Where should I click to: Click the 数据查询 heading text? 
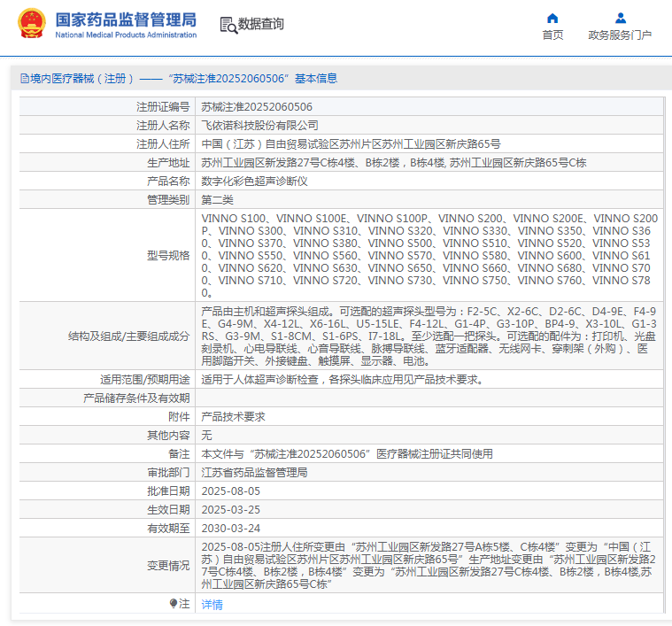click(261, 25)
